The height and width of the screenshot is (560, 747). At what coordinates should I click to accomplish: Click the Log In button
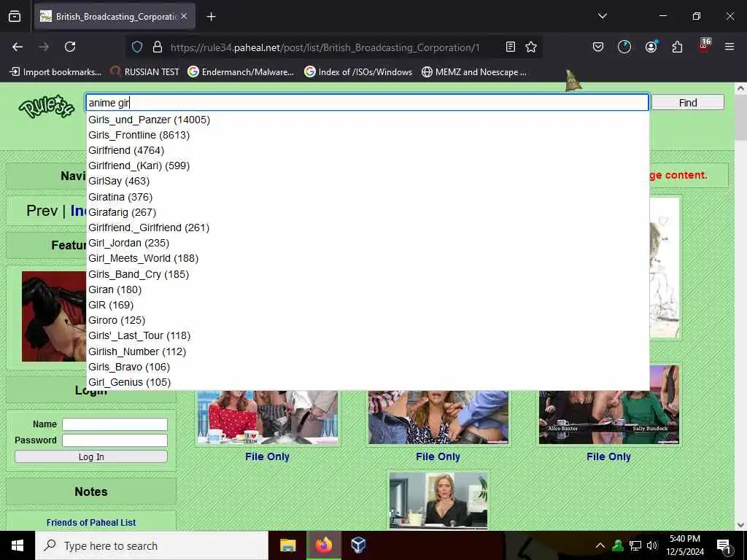(91, 456)
